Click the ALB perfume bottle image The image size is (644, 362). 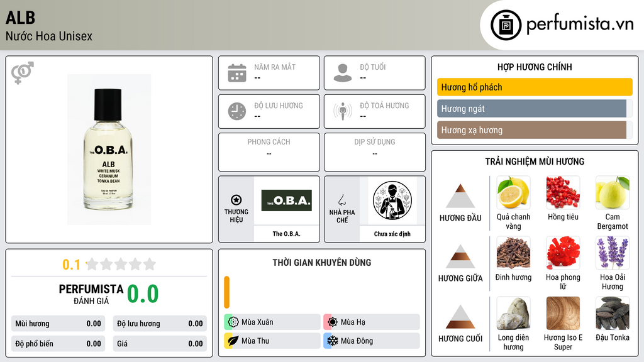(109, 150)
